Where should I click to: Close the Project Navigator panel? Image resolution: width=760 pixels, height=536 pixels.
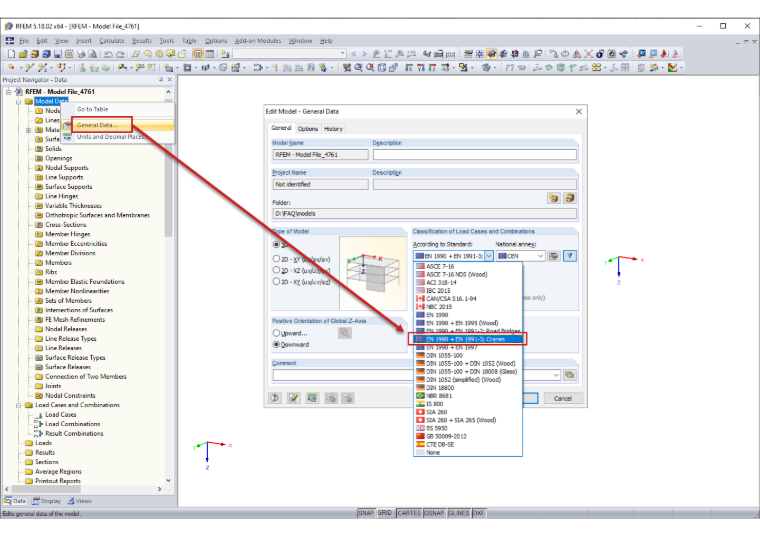[170, 79]
